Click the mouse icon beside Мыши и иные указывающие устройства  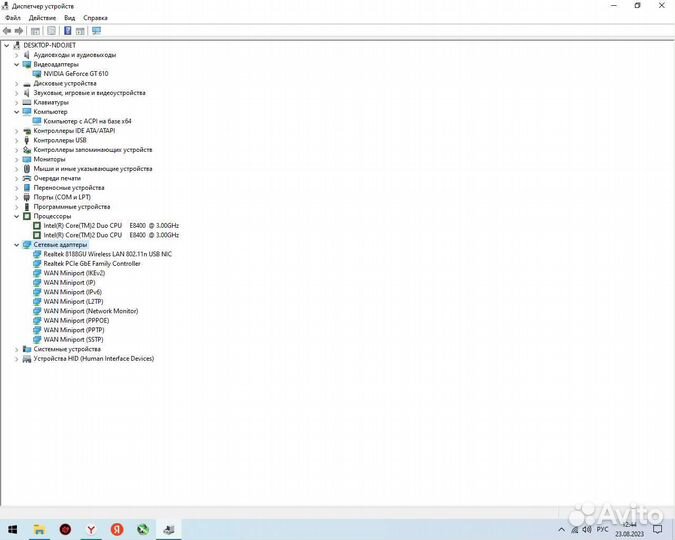click(x=27, y=169)
